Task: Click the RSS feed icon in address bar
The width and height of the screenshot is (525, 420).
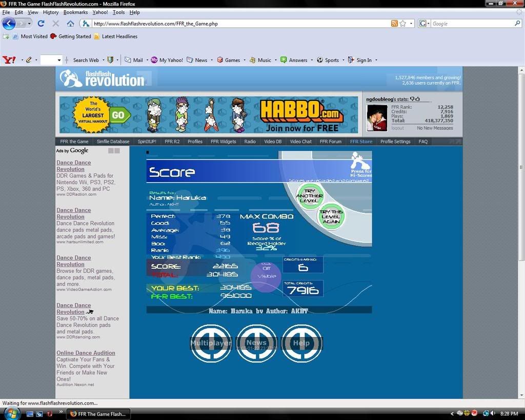Action: 394,24
